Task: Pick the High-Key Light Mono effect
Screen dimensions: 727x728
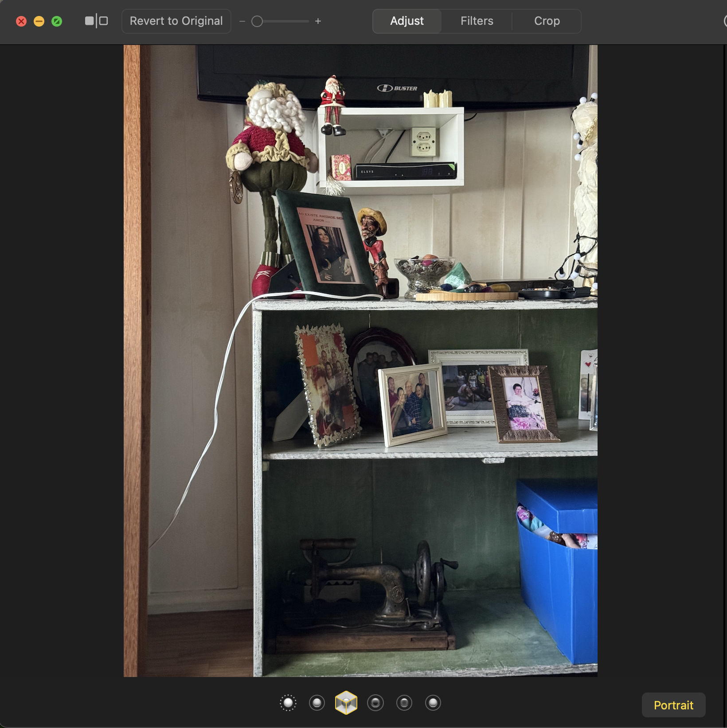Action: [x=433, y=703]
